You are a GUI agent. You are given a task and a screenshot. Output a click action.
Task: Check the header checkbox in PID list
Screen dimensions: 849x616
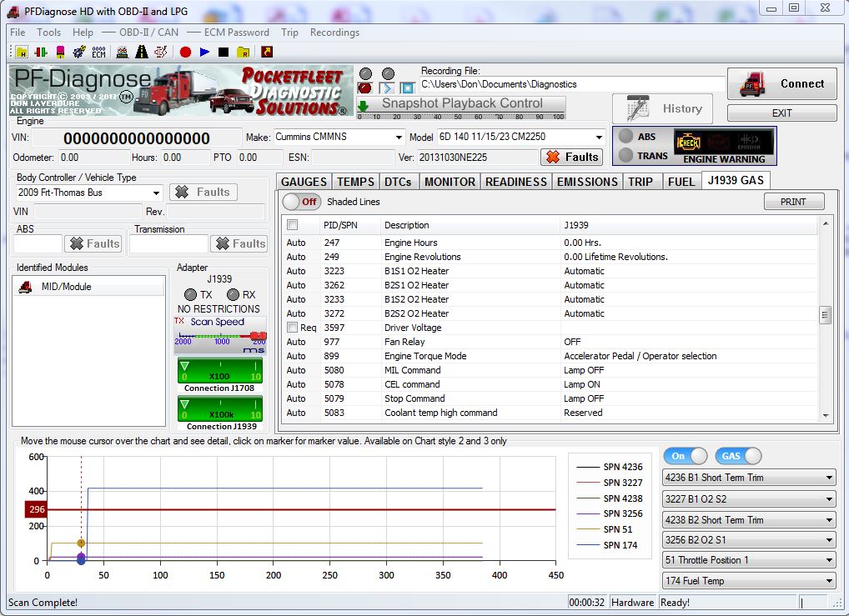click(x=293, y=224)
